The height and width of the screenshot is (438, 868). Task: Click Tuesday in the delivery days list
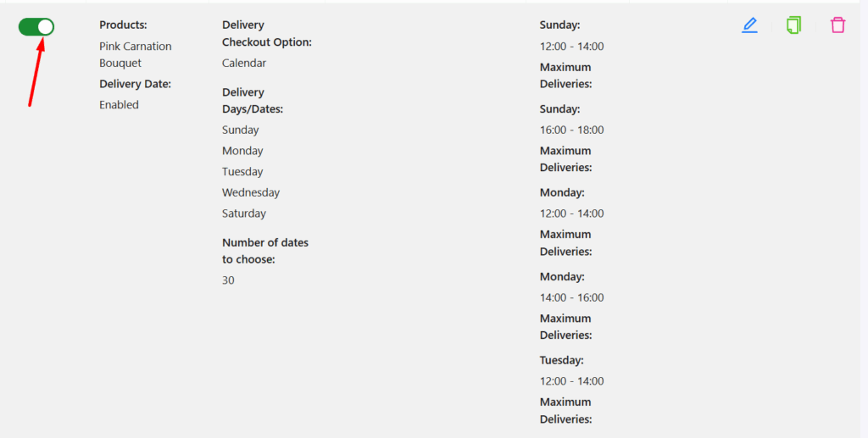(x=242, y=172)
